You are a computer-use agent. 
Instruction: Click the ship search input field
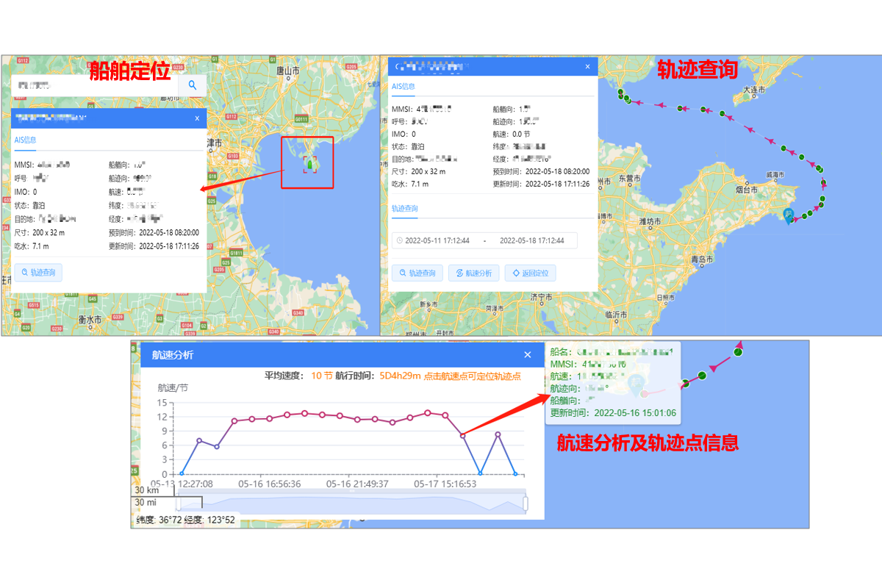point(96,85)
